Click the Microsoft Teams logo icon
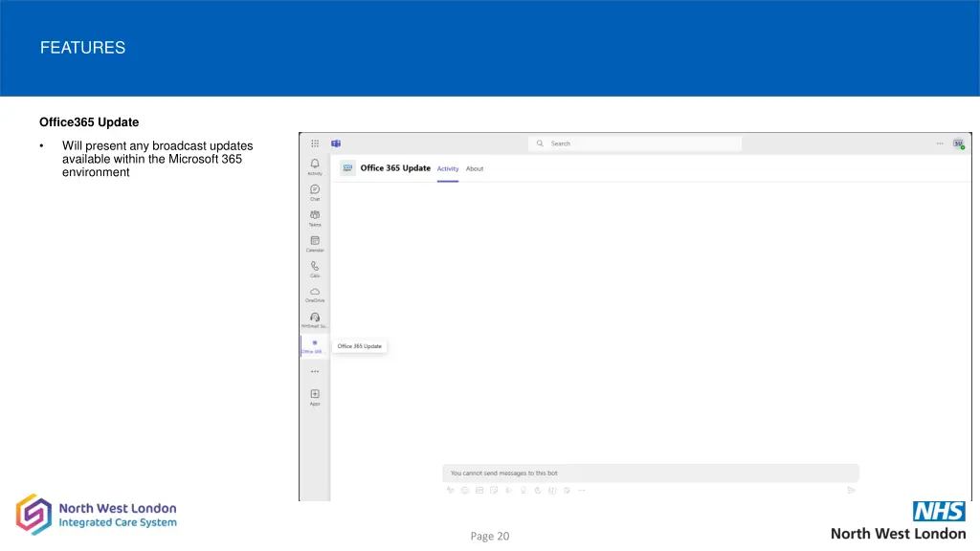Screen dimensions: 980x551 coord(336,143)
